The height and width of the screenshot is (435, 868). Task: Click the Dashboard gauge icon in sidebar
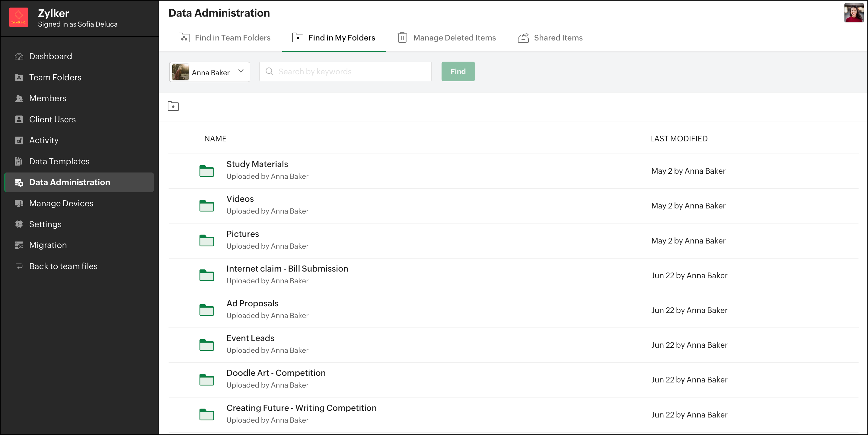coord(19,56)
